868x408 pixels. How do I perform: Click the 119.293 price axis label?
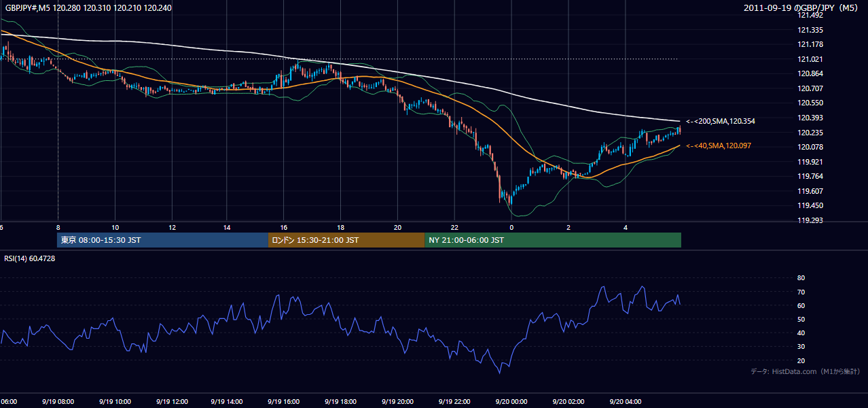point(810,220)
